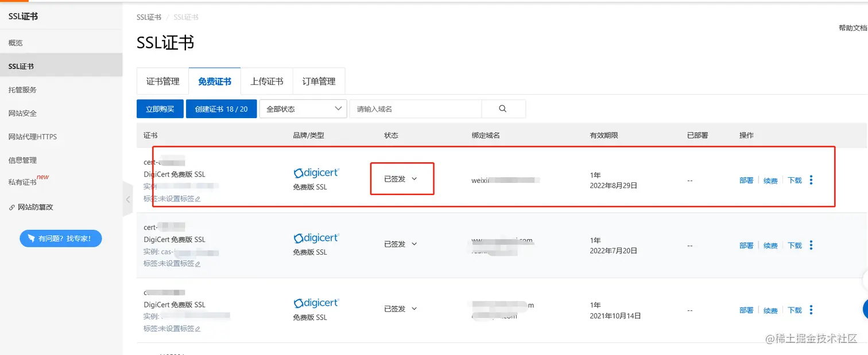Click digicert logo in weixin certificate row
Screen dimensions: 868x355
316,173
